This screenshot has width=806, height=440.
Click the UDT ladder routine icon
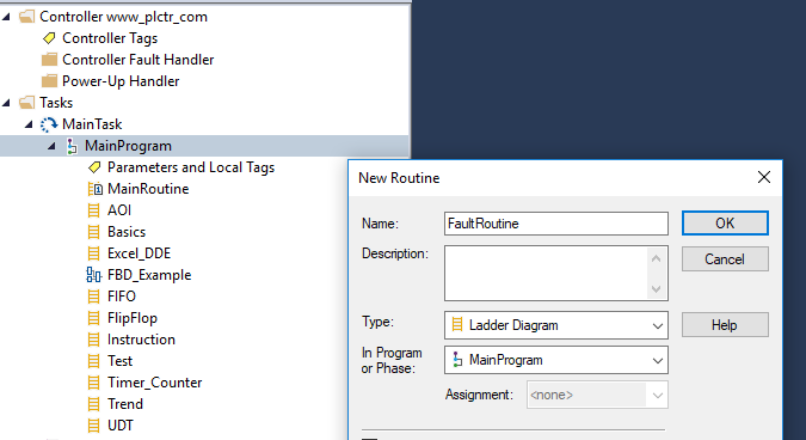[x=94, y=426]
